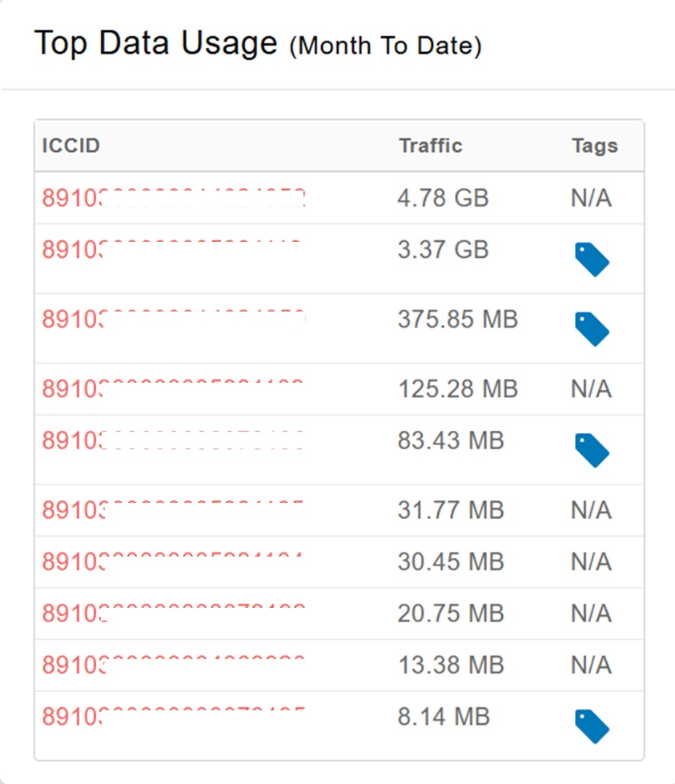Click the N/A tag cell for 4.78 GB row
Viewport: 675px width, 784px height.
[x=591, y=199]
